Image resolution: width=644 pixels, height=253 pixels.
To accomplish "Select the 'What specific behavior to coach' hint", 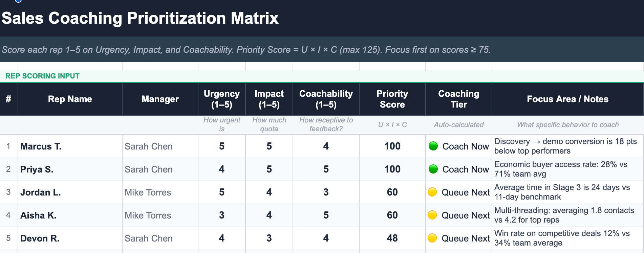I will [x=568, y=125].
